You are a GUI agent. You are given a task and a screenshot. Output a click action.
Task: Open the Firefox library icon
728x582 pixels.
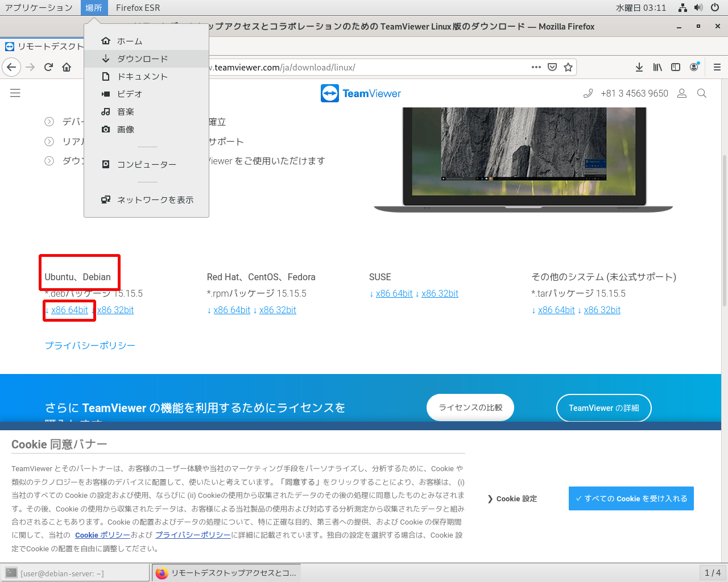(657, 67)
